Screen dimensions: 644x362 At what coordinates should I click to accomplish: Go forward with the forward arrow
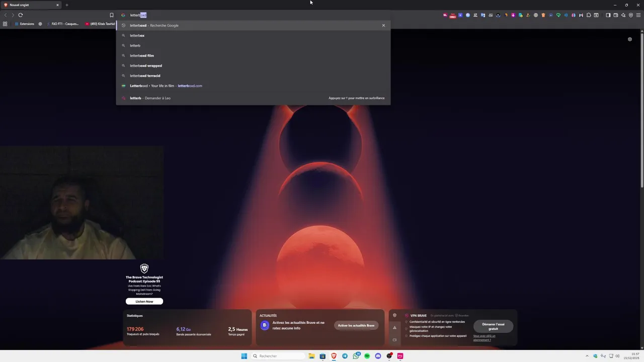pos(13,15)
